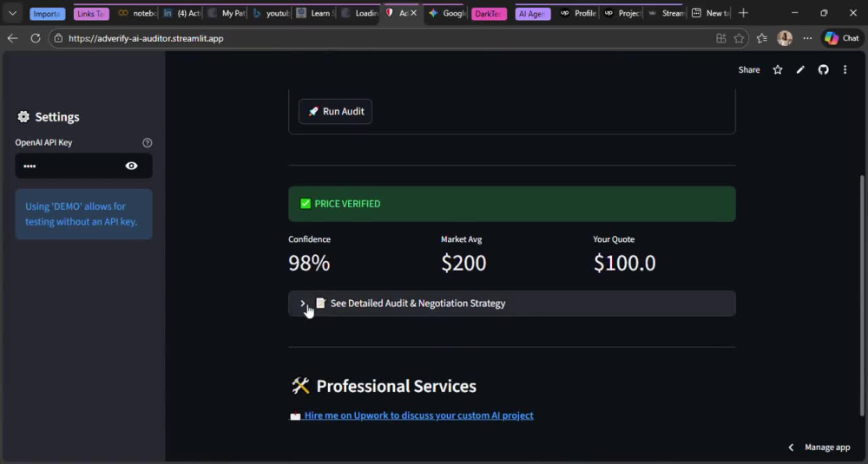
Task: Open the GitHub repository icon
Action: [823, 69]
